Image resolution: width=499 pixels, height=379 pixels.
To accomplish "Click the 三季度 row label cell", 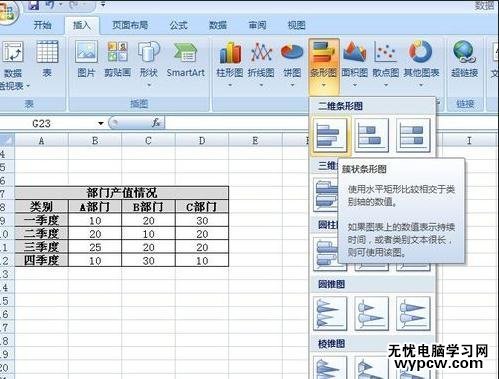I will (x=42, y=247).
